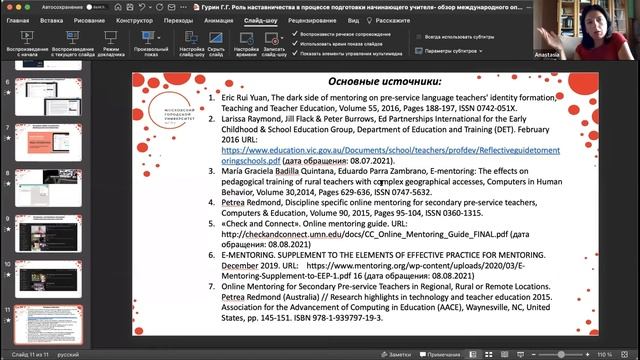640x360 pixels.
Task: Click the Основные источники slide title
Action: 385,81
